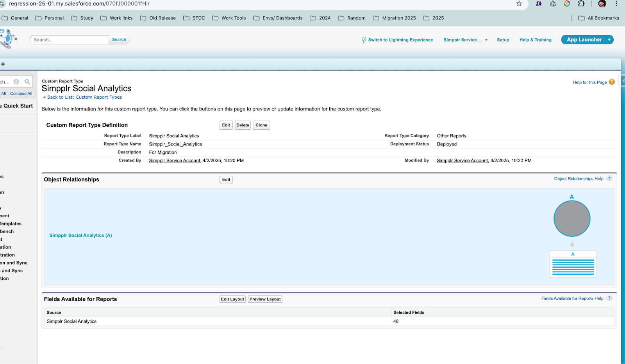Open the Migration 2025 bookmarks folder
Screen dimensions: 625x364
coord(395,18)
